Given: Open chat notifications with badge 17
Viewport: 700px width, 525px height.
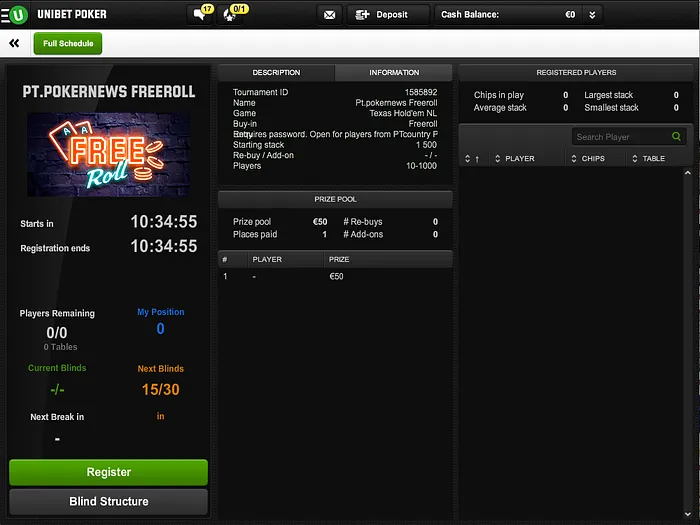Looking at the screenshot, I should pos(200,14).
